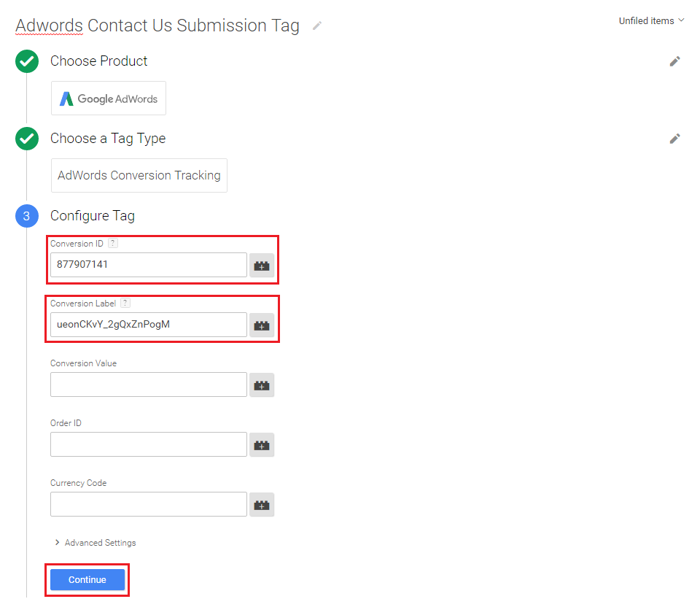Focus the empty Conversion Value field
Image resolution: width=700 pixels, height=599 pixels.
[x=149, y=384]
